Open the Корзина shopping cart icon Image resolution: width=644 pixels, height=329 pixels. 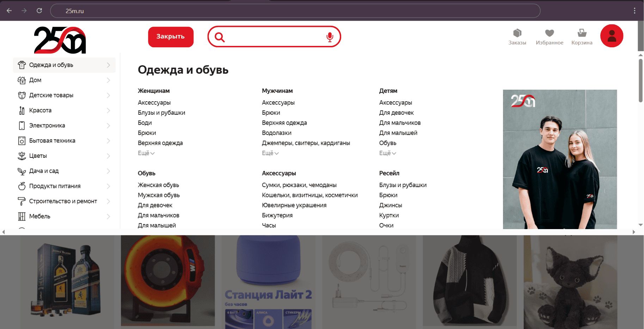[582, 34]
